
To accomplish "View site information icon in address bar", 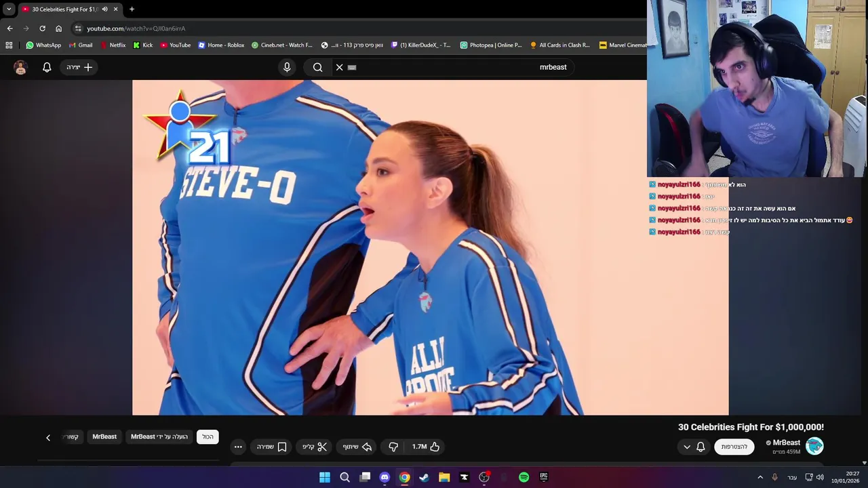I will point(77,28).
